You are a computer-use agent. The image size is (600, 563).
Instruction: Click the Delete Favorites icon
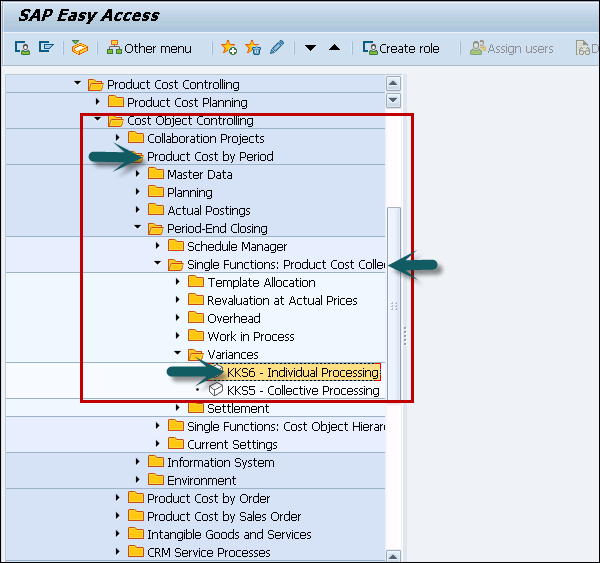point(253,48)
